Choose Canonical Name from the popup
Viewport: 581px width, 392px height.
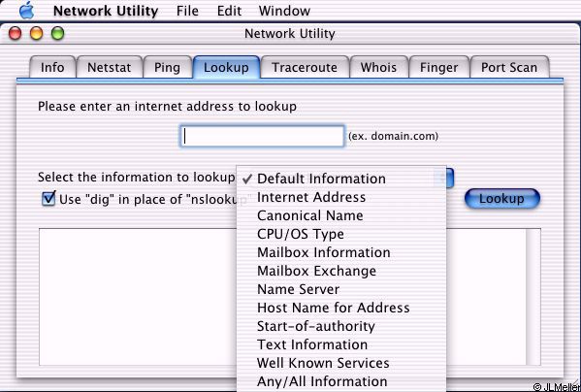point(340,215)
